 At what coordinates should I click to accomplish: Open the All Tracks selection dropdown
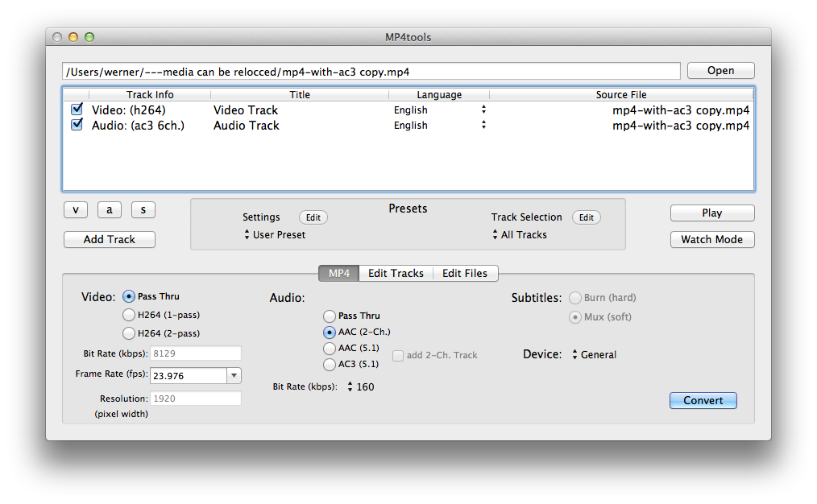tap(520, 235)
